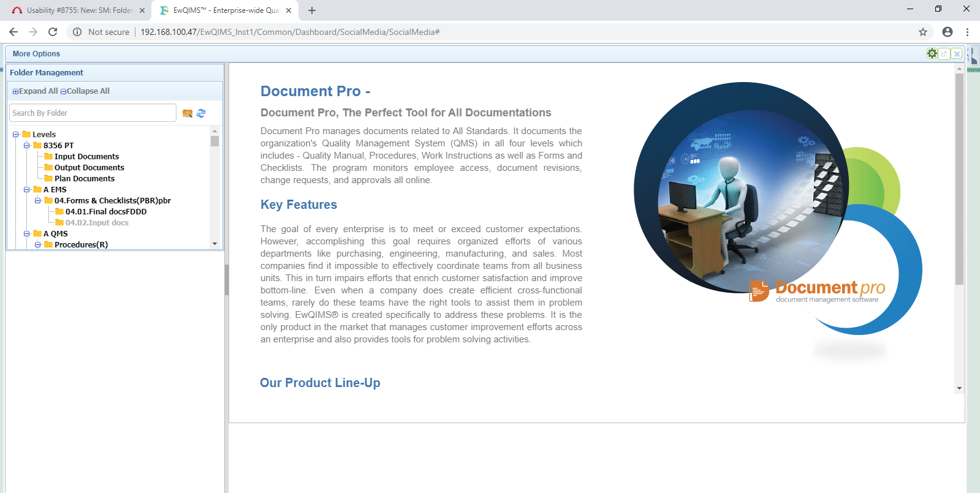
Task: Close the More Options panel with X icon
Action: tap(956, 54)
